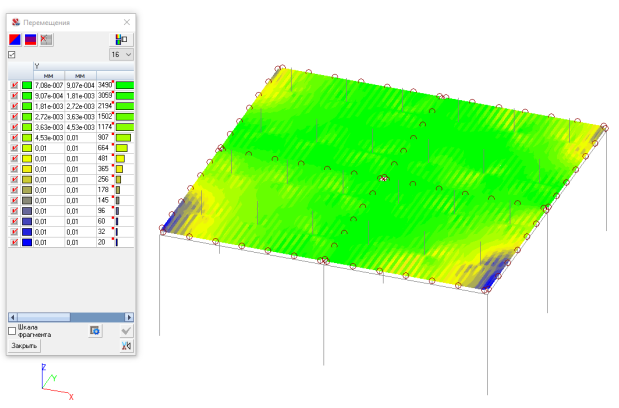Click the apply checkmark icon
The height and width of the screenshot is (408, 619).
(126, 330)
